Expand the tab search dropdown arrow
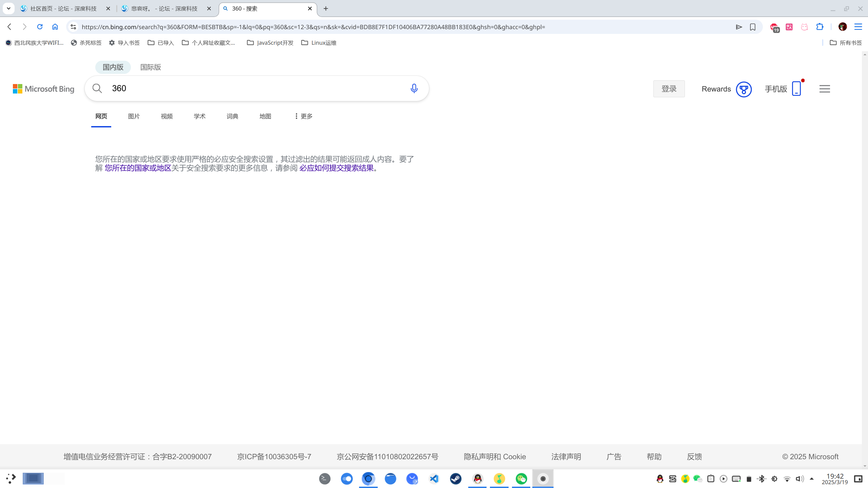 point(8,8)
